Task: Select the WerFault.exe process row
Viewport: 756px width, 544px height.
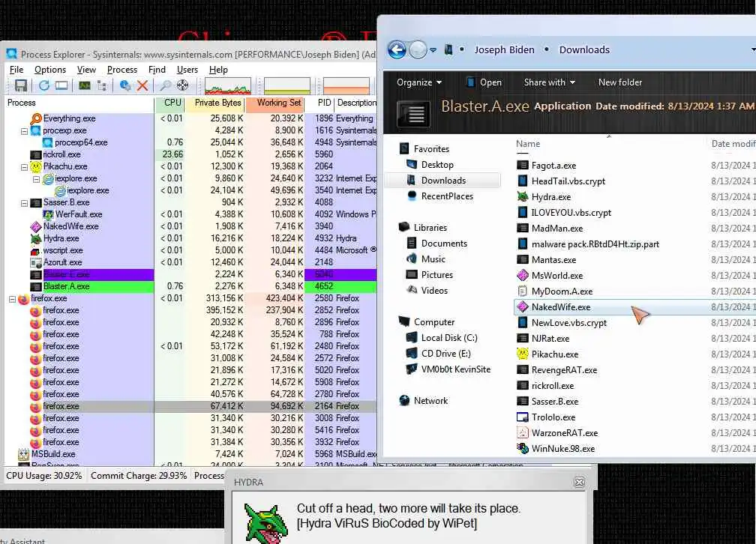Action: point(190,214)
